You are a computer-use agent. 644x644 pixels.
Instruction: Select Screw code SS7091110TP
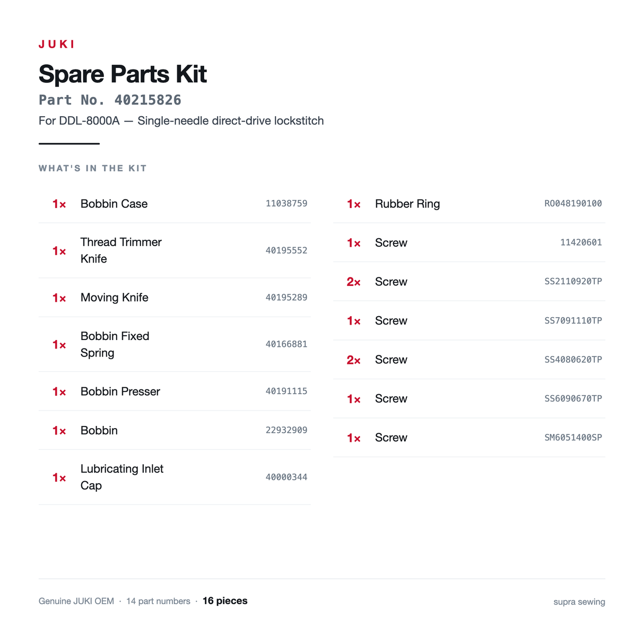573,320
